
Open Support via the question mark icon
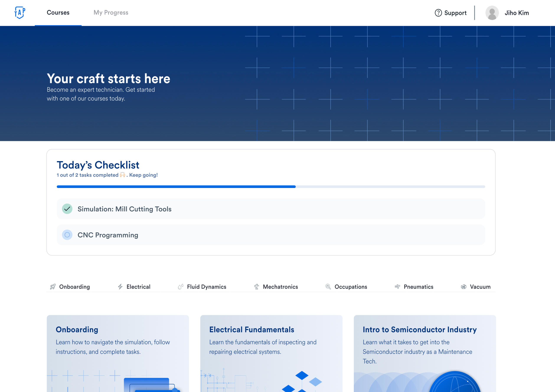439,13
